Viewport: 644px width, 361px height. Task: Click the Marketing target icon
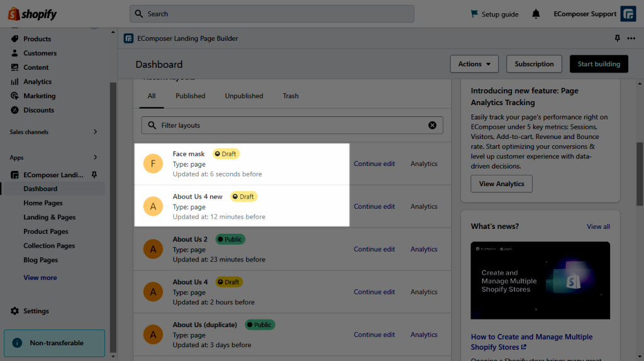(x=15, y=96)
